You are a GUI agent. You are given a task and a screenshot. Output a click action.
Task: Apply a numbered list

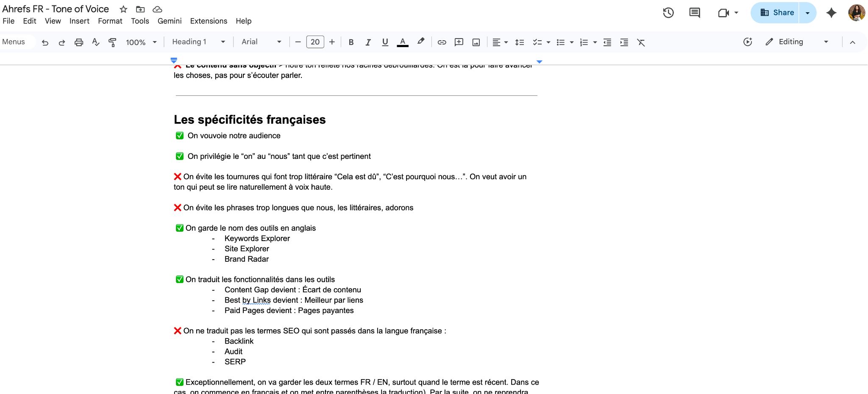(584, 42)
